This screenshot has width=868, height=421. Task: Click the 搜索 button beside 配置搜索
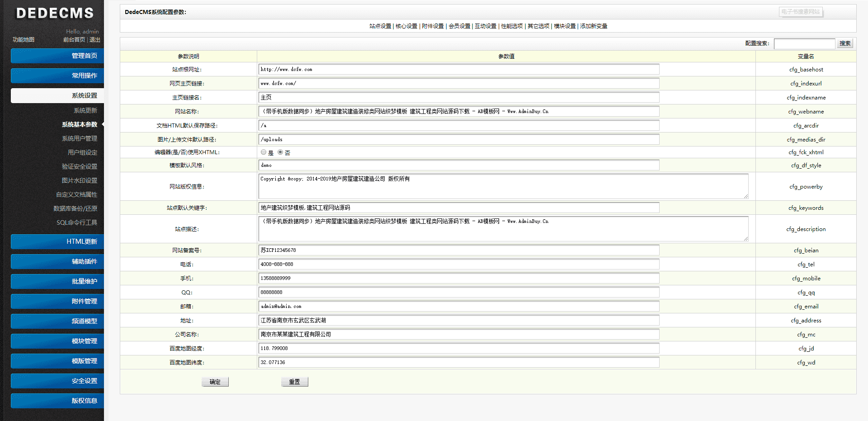pyautogui.click(x=844, y=43)
